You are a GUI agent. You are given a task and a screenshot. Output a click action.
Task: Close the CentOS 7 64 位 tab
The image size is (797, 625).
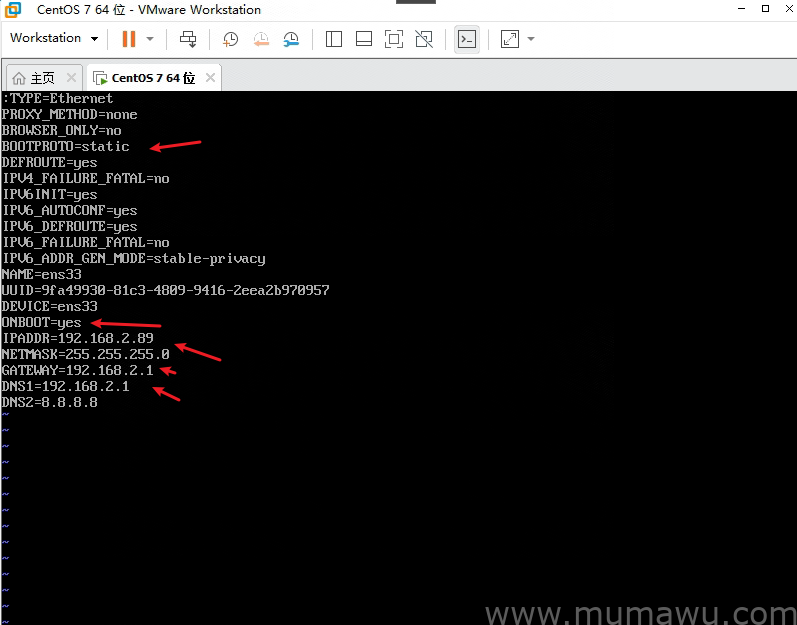tap(210, 78)
